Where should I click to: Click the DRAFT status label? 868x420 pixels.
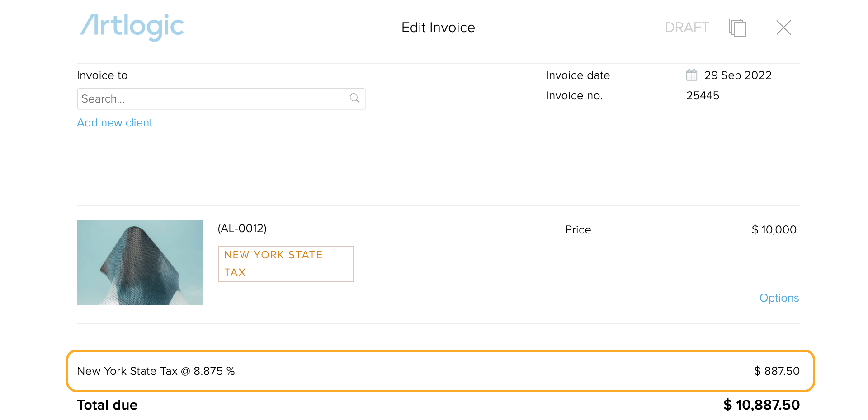(687, 28)
